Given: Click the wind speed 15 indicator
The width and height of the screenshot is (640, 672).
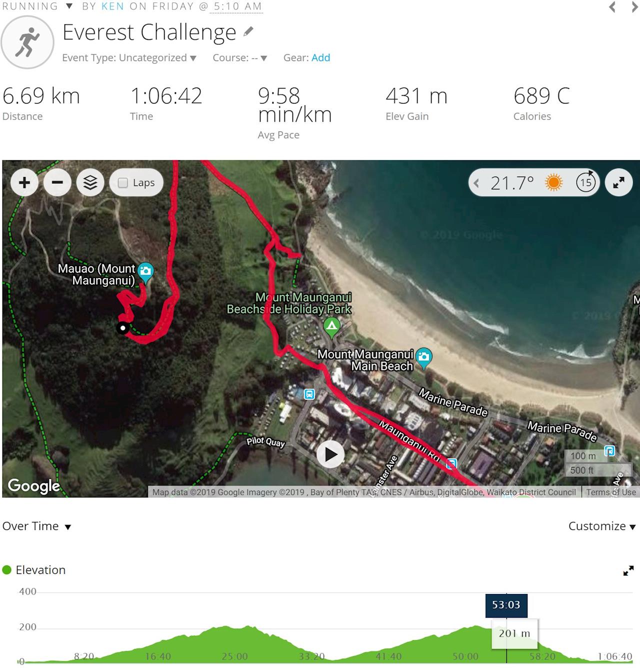Looking at the screenshot, I should pyautogui.click(x=585, y=182).
